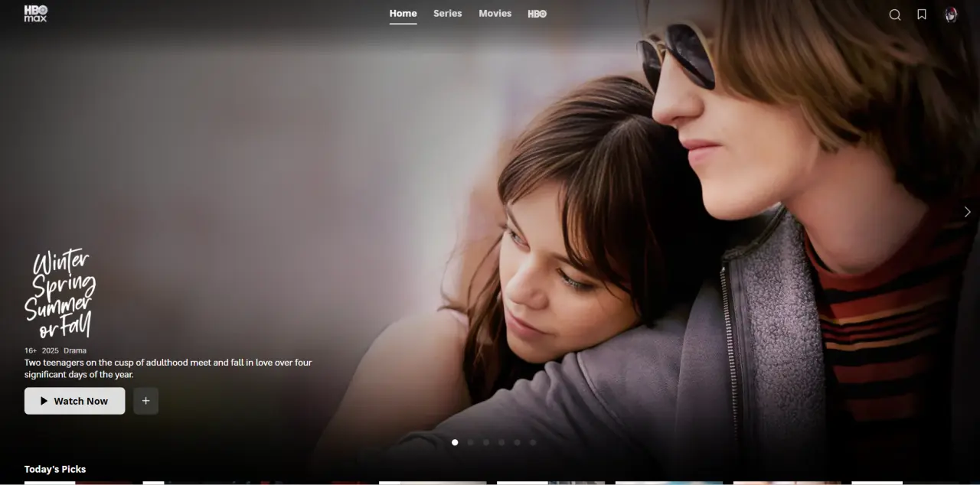Screen dimensions: 980x485
Task: Open the profile avatar menu
Action: [x=951, y=15]
